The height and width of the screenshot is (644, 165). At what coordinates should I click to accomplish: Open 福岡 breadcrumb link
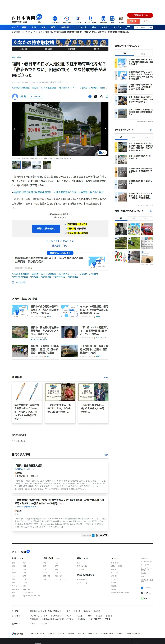(x=40, y=32)
